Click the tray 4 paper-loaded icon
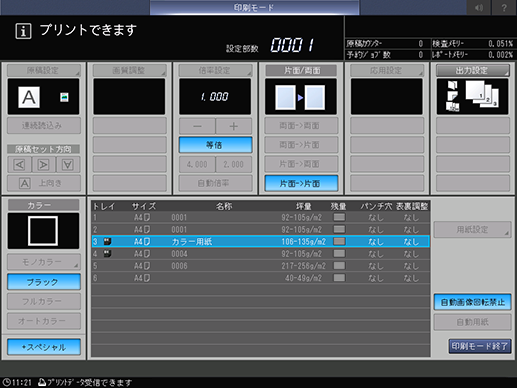This screenshot has height=388, width=517. click(x=107, y=254)
